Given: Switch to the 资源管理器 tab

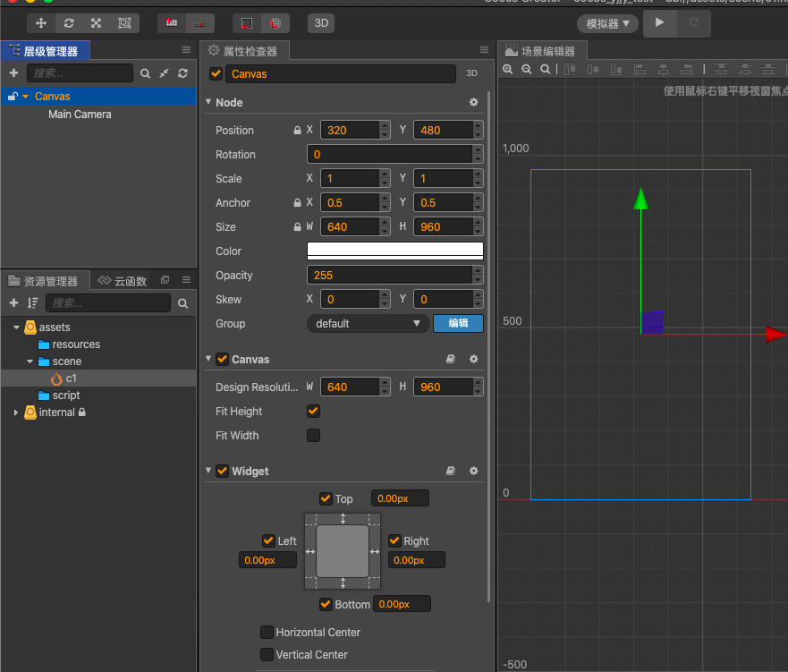Looking at the screenshot, I should 46,281.
